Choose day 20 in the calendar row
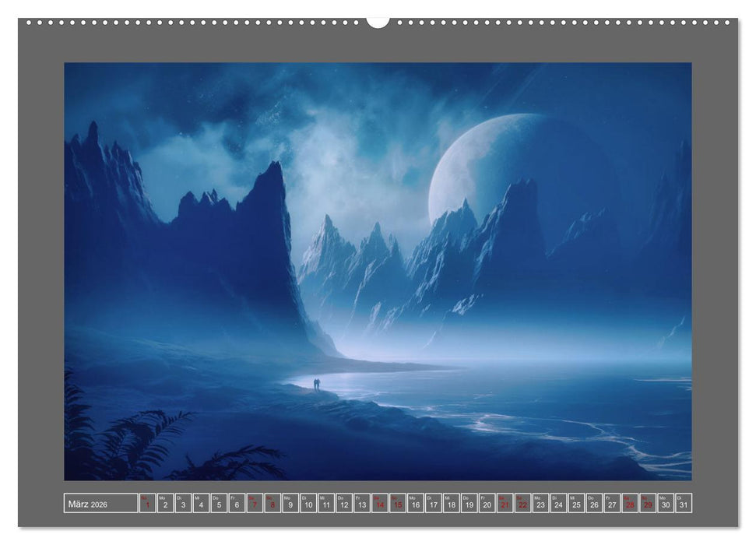The image size is (756, 545). pyautogui.click(x=487, y=504)
